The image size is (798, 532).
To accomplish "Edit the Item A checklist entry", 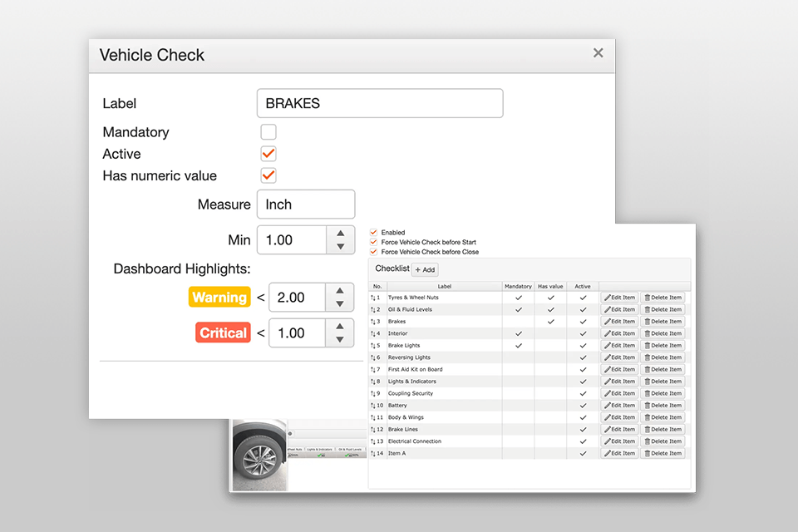I will (619, 453).
